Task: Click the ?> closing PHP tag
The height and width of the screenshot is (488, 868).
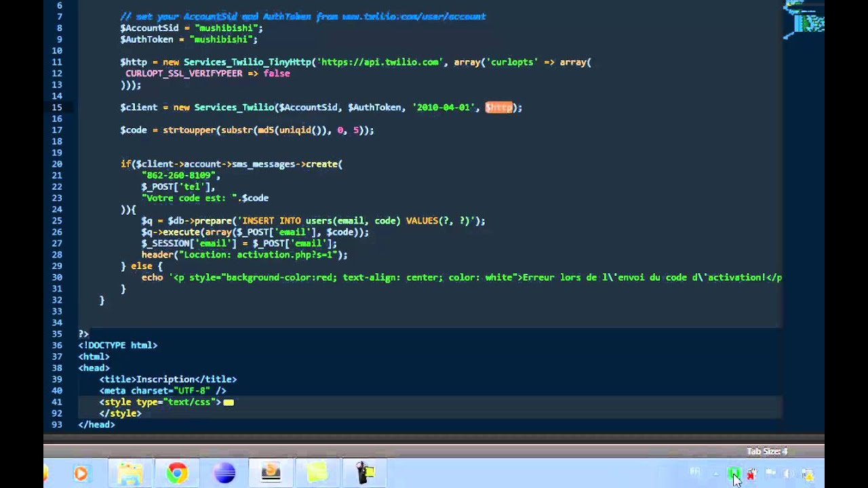Action: tap(83, 334)
